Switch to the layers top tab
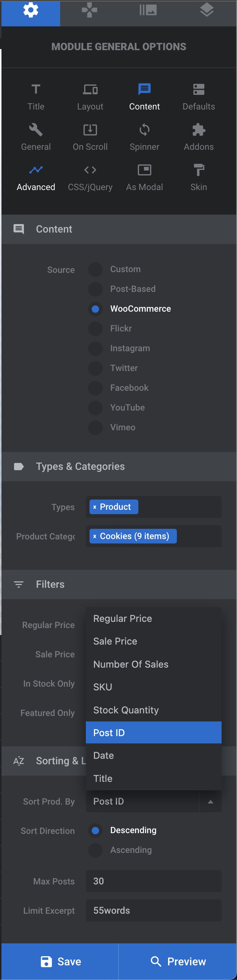 [207, 11]
